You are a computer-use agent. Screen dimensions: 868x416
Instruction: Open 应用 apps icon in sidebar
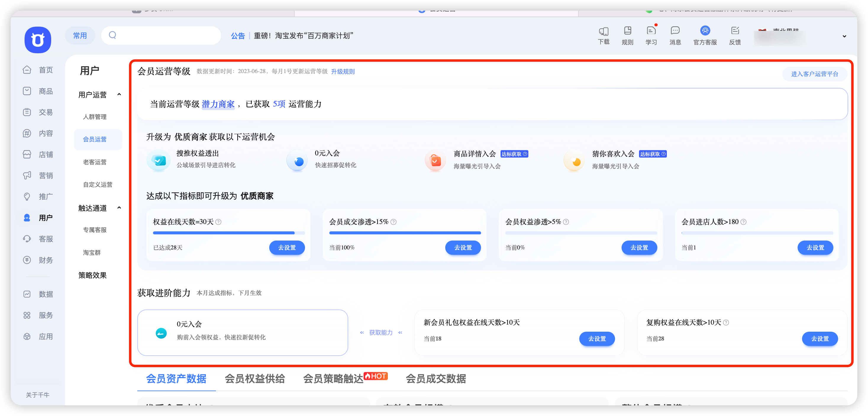(27, 336)
